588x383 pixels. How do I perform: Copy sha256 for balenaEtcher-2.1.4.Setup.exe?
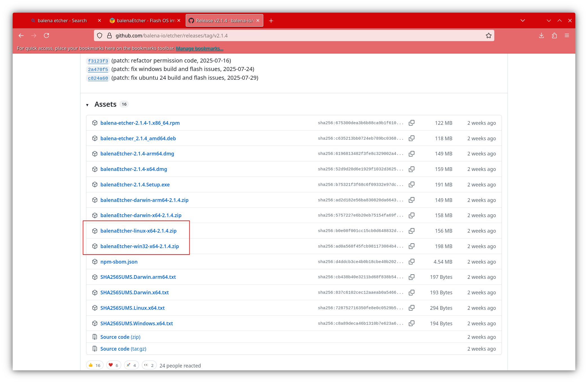(412, 184)
